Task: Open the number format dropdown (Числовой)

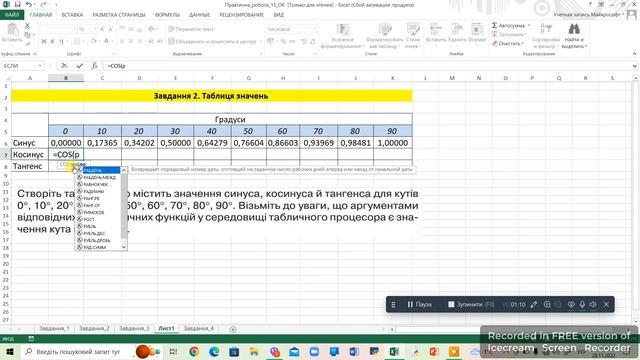Action: (x=313, y=29)
